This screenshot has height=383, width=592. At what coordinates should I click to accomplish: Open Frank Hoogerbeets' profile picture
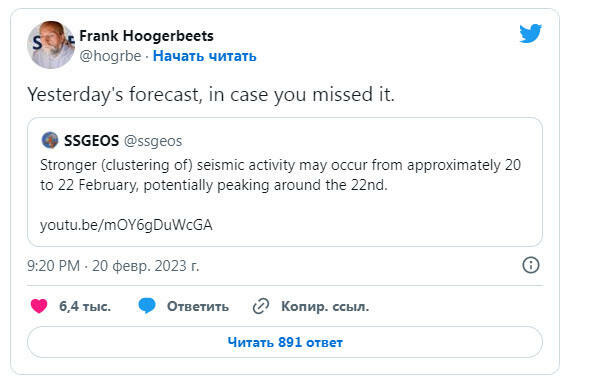pos(51,45)
